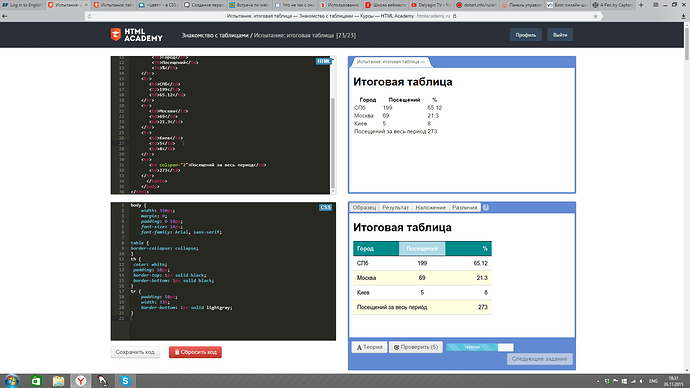This screenshot has height=388, width=690.
Task: Switch to the Создание перехода browser tab
Action: (204, 5)
